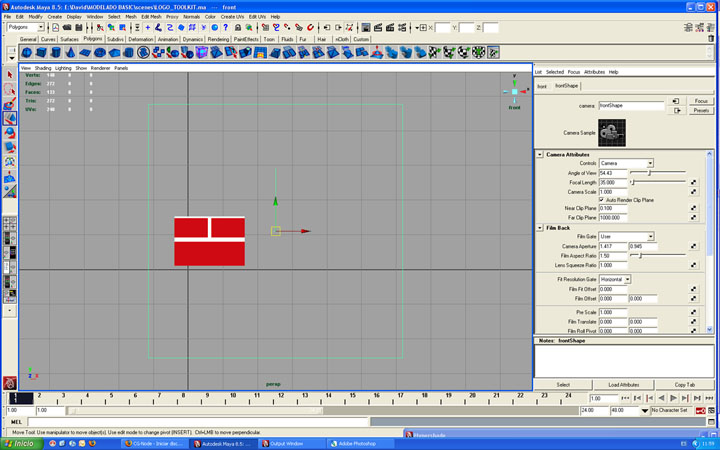Image resolution: width=720 pixels, height=450 pixels.
Task: Activate the Rotate tool in the toolbox
Action: [10, 133]
